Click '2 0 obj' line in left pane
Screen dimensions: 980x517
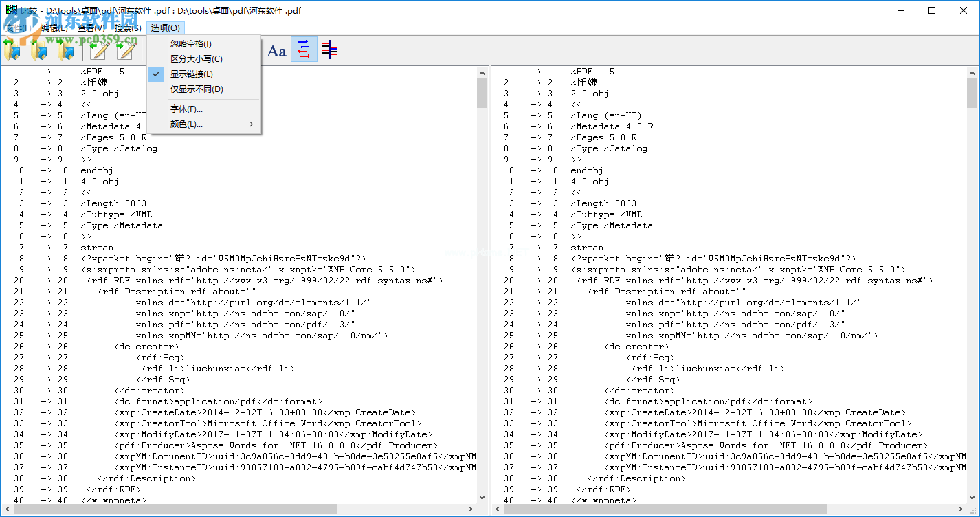(x=100, y=93)
